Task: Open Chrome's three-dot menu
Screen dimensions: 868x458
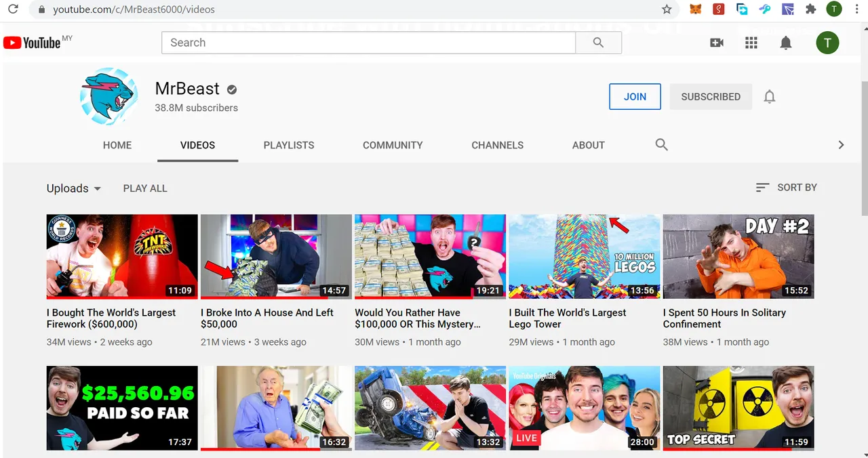Action: pos(857,9)
